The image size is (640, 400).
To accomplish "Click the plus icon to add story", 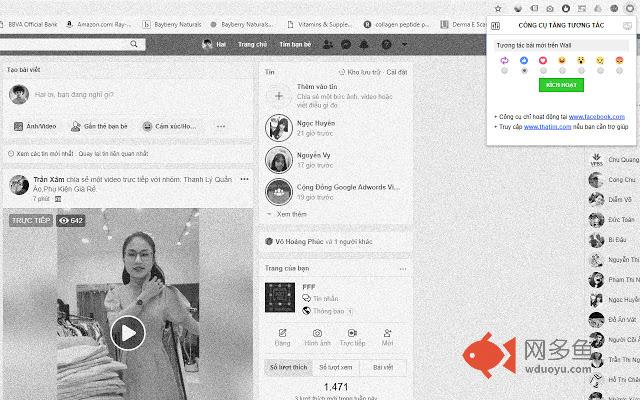I will [x=279, y=96].
